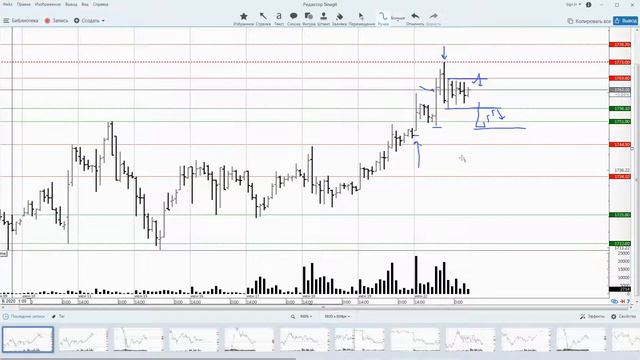640x360 pixels.
Task: Click the tray's horizontal scrollbar at bottom
Action: click(148, 358)
